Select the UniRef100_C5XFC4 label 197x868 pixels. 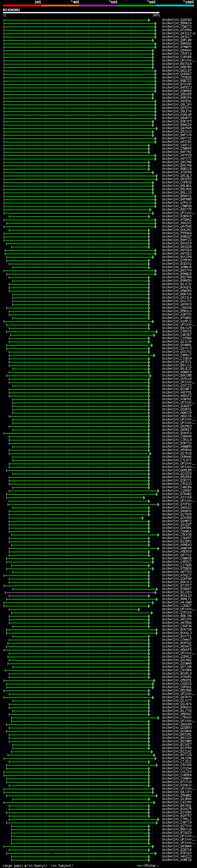(x=177, y=54)
